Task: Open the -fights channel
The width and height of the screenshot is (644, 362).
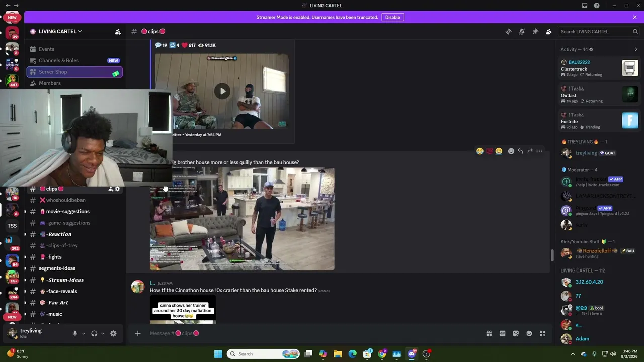Action: 74,257
